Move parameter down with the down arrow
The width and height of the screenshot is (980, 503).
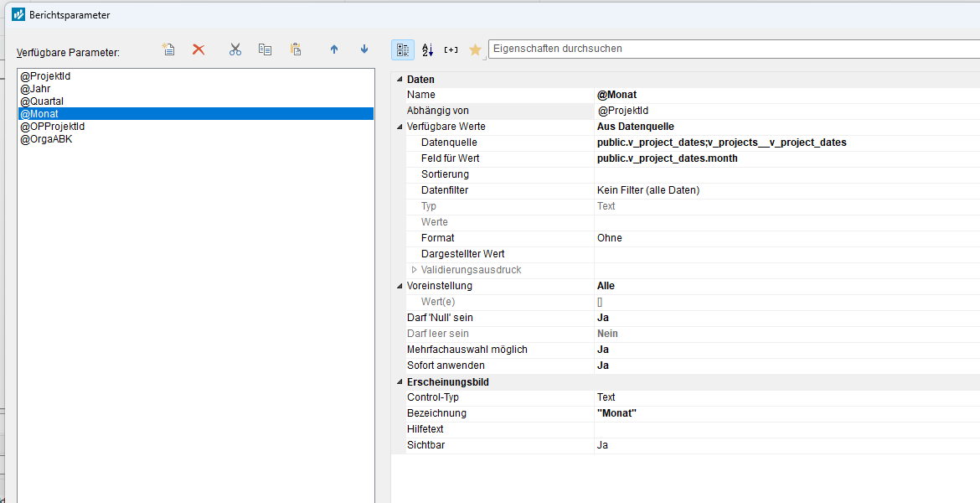coord(364,49)
